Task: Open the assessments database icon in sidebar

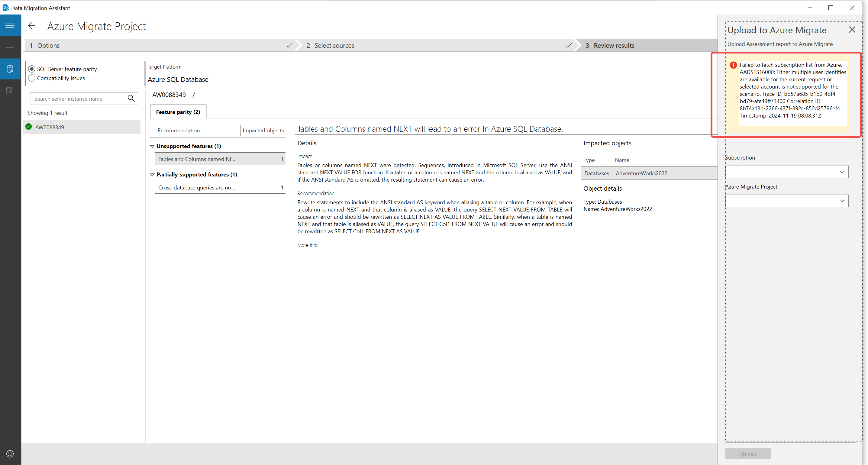Action: tap(10, 69)
